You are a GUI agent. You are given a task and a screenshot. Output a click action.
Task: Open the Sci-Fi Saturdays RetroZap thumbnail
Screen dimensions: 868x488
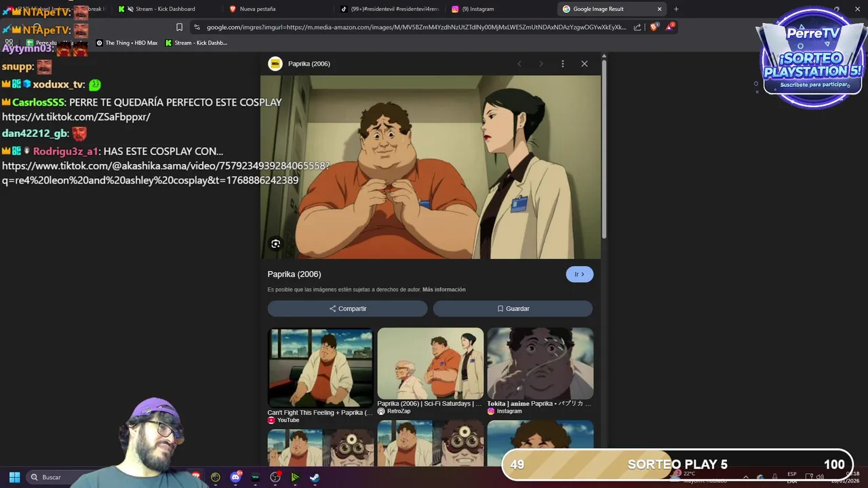(430, 364)
